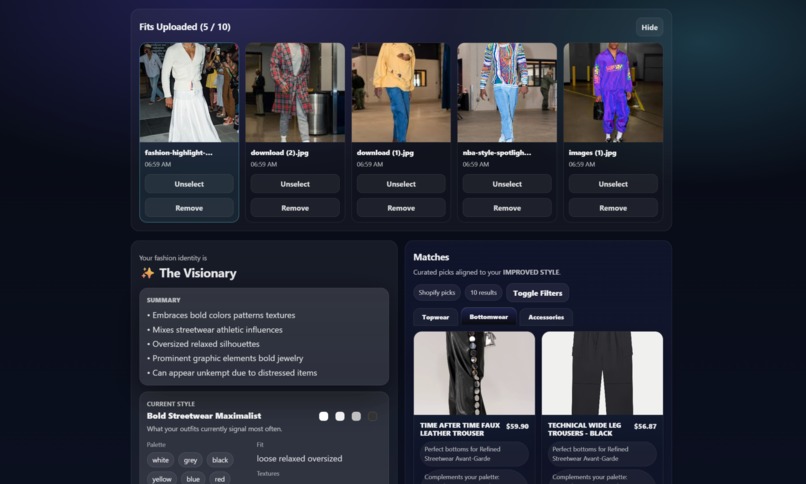Select the red palette chip
This screenshot has height=484, width=806.
(219, 479)
